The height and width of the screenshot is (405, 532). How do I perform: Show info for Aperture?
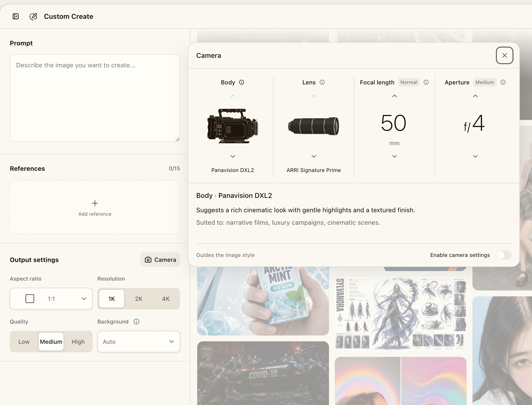coord(503,82)
